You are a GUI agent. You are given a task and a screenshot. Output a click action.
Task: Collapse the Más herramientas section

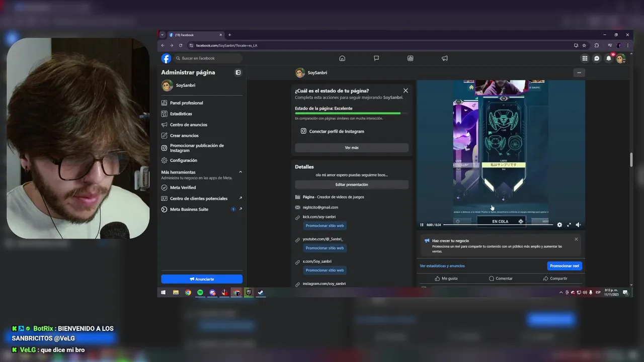pos(240,172)
